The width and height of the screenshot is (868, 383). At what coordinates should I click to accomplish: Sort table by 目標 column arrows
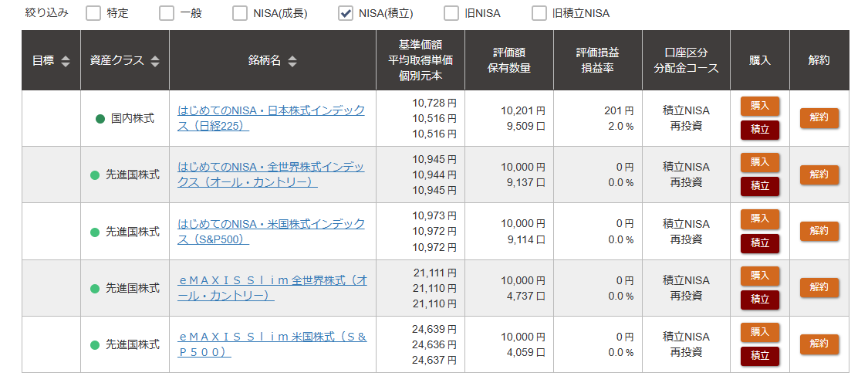click(x=66, y=61)
